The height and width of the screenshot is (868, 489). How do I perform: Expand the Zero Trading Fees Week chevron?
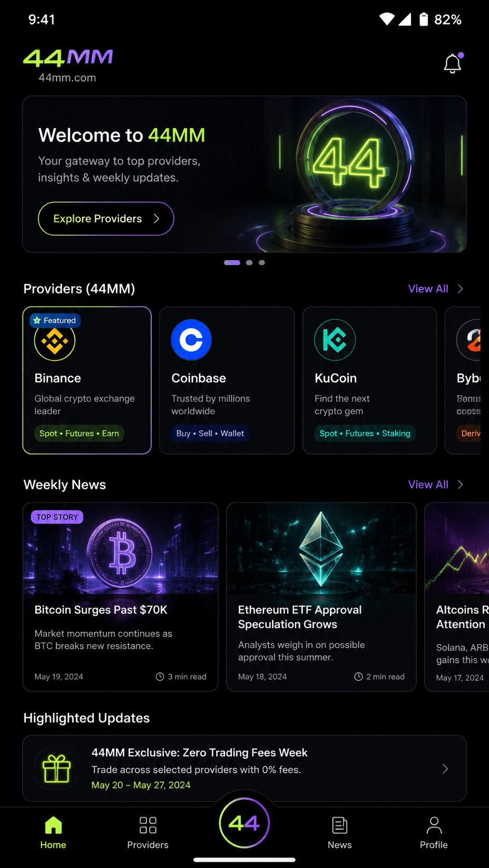pos(445,769)
